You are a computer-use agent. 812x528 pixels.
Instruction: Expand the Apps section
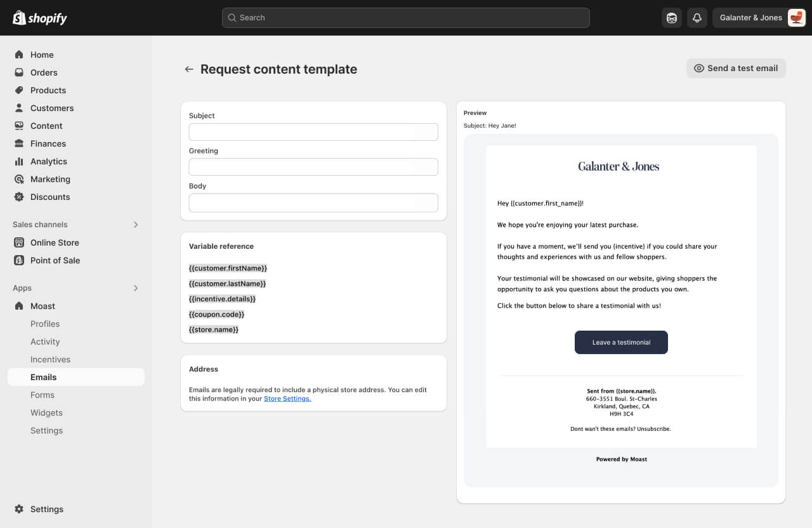(x=135, y=287)
